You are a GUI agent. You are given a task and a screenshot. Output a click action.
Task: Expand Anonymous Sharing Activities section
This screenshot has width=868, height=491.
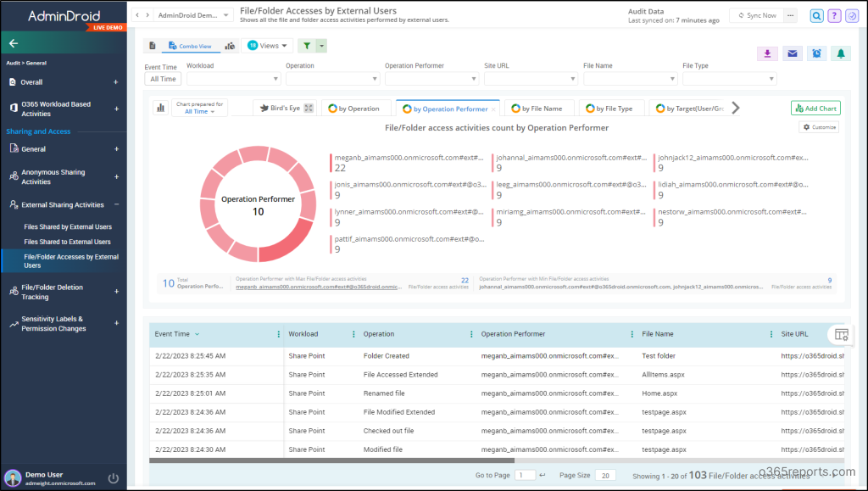(x=116, y=177)
